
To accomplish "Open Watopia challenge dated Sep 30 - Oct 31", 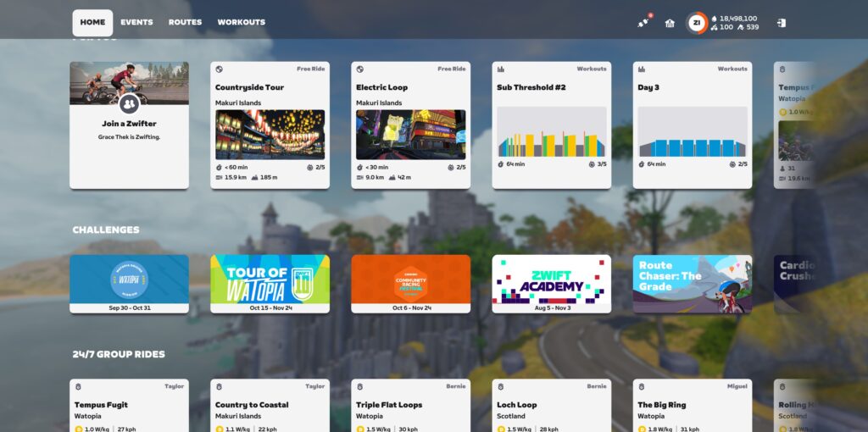I will click(129, 285).
